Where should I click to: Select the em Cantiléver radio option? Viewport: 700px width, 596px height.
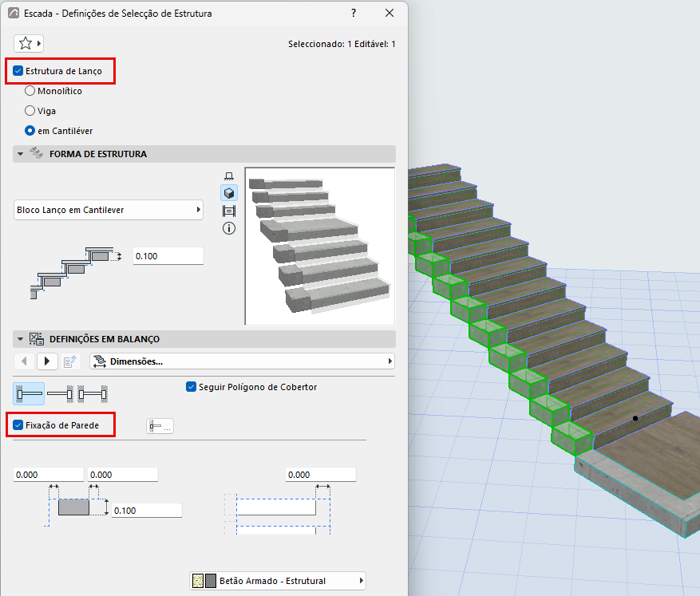[x=30, y=131]
